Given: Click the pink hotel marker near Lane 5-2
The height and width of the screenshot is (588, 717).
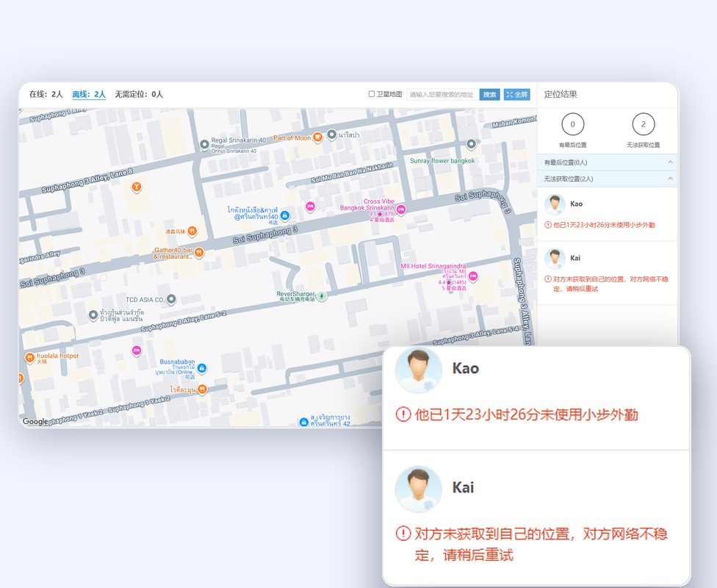Looking at the screenshot, I should (x=136, y=351).
